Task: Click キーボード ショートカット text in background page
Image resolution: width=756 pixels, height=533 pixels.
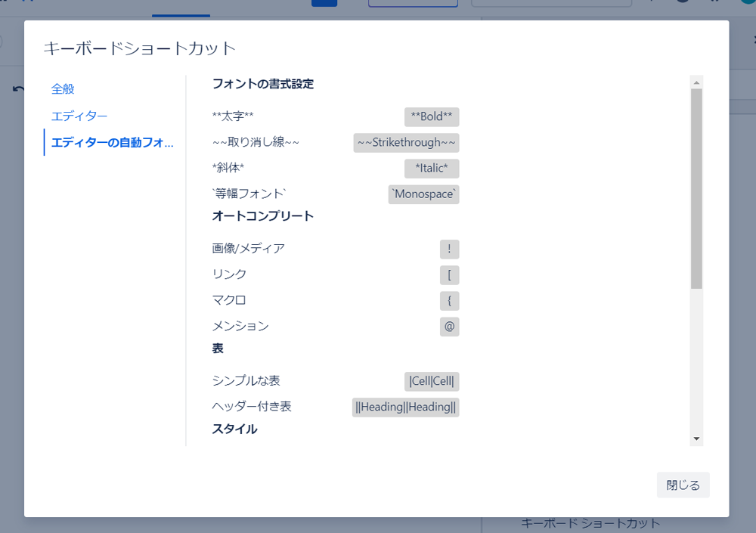Action: [x=590, y=524]
